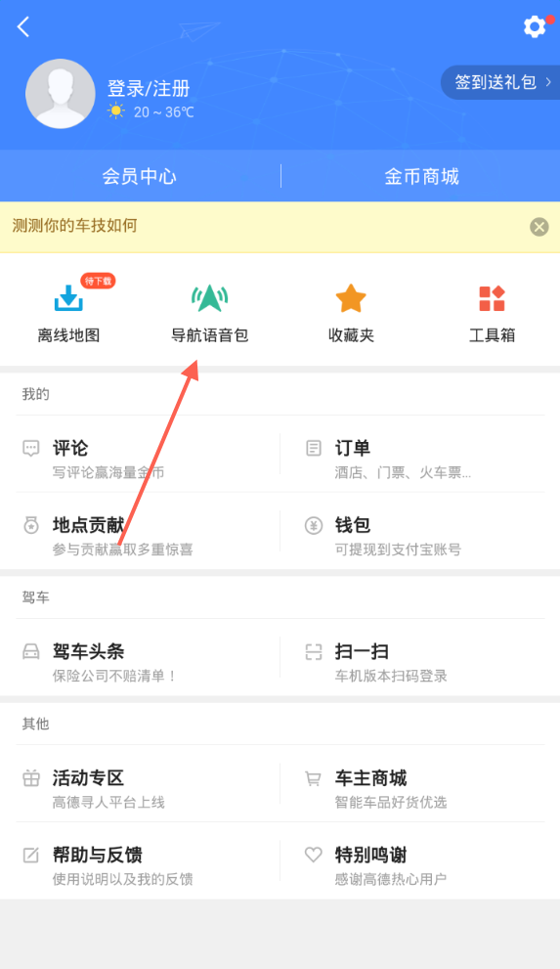Tap 参与贡献赢取多重惊喜 subtitle
The width and height of the screenshot is (560, 969).
tap(123, 550)
